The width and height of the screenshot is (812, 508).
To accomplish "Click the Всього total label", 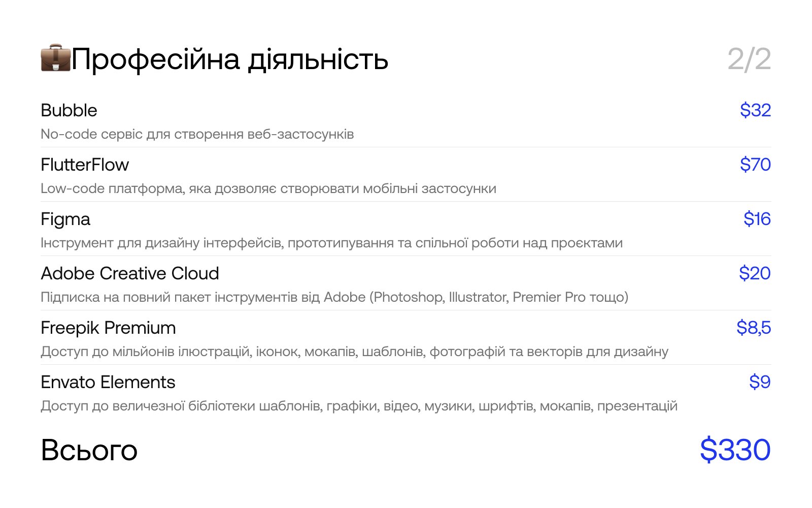I will 89,450.
